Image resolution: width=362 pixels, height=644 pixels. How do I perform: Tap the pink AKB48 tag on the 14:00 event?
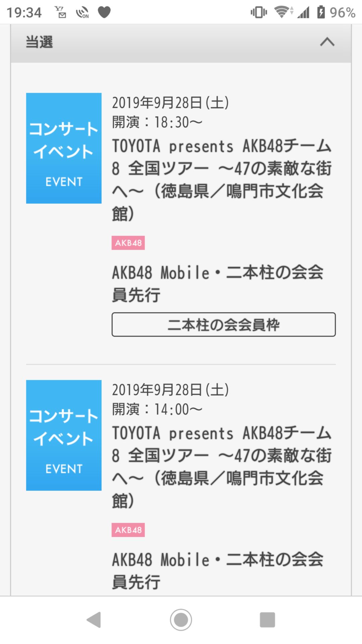coord(128,530)
